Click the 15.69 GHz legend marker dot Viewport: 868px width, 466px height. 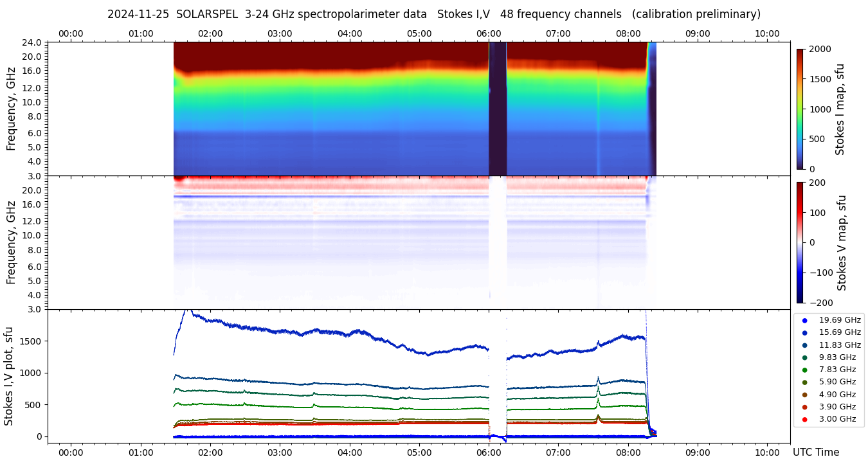coord(804,332)
